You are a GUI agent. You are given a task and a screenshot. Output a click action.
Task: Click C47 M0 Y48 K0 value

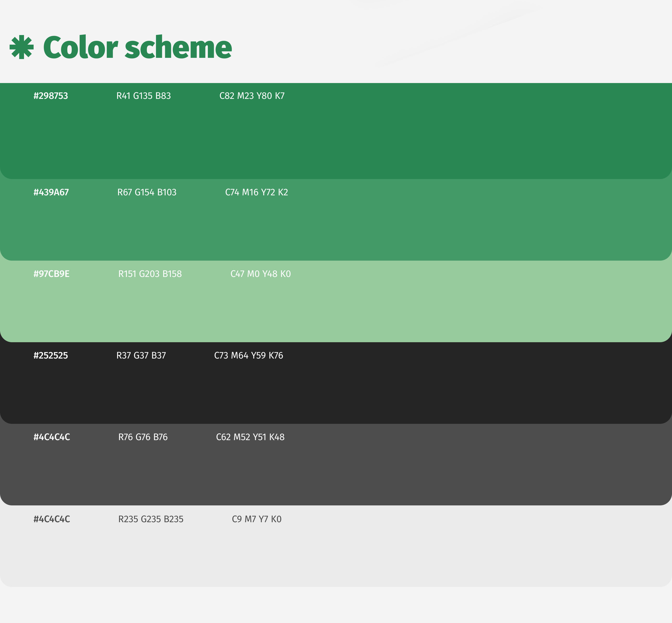(x=260, y=274)
